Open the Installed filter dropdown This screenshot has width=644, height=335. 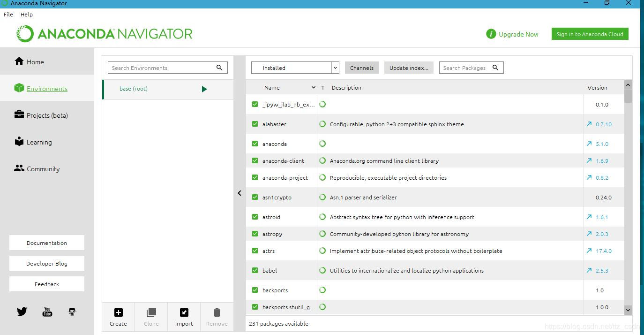point(295,68)
